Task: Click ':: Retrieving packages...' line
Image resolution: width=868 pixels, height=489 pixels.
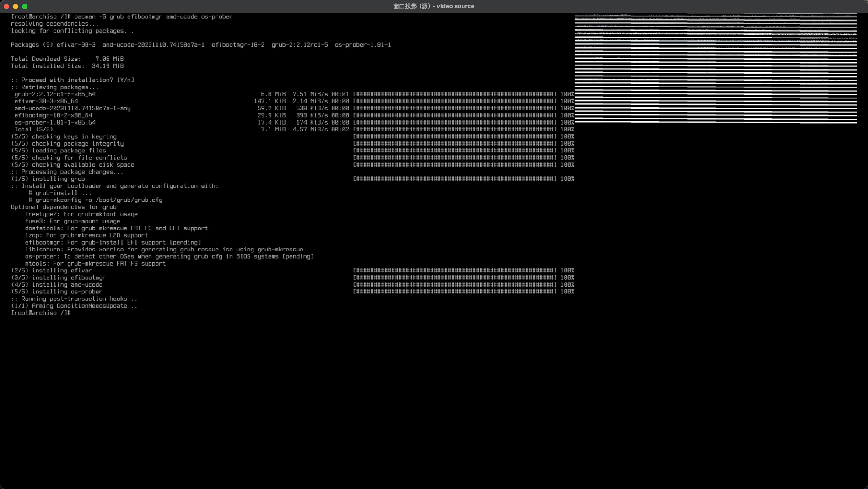Action: click(55, 87)
